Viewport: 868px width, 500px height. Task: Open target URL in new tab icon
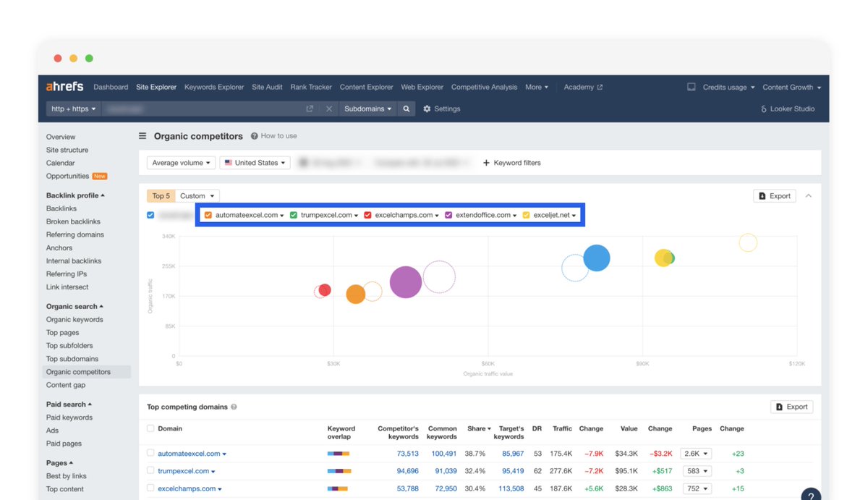tap(310, 109)
